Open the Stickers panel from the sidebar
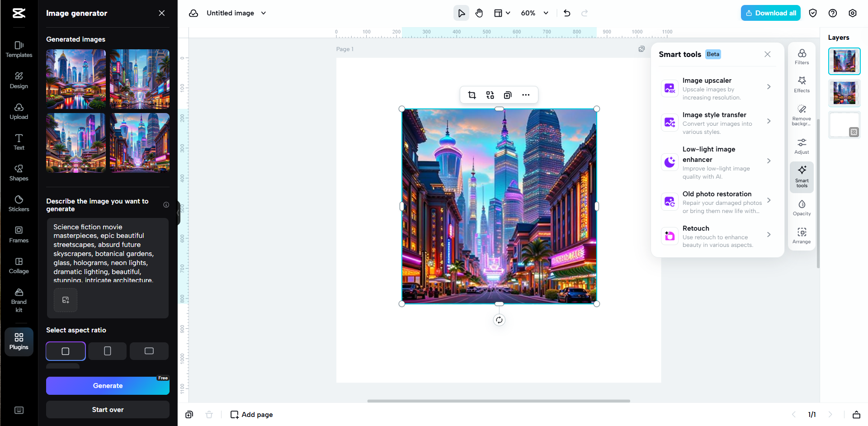This screenshot has height=426, width=868. pyautogui.click(x=19, y=204)
